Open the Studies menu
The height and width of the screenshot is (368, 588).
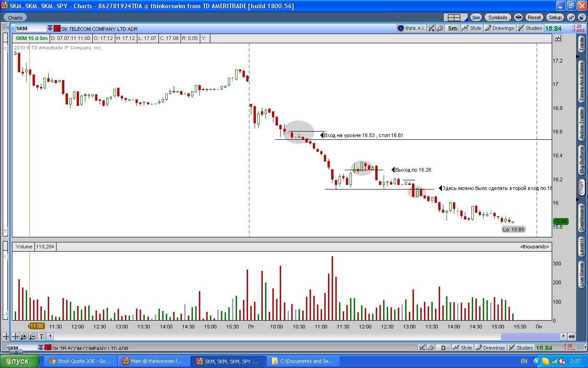[x=530, y=28]
